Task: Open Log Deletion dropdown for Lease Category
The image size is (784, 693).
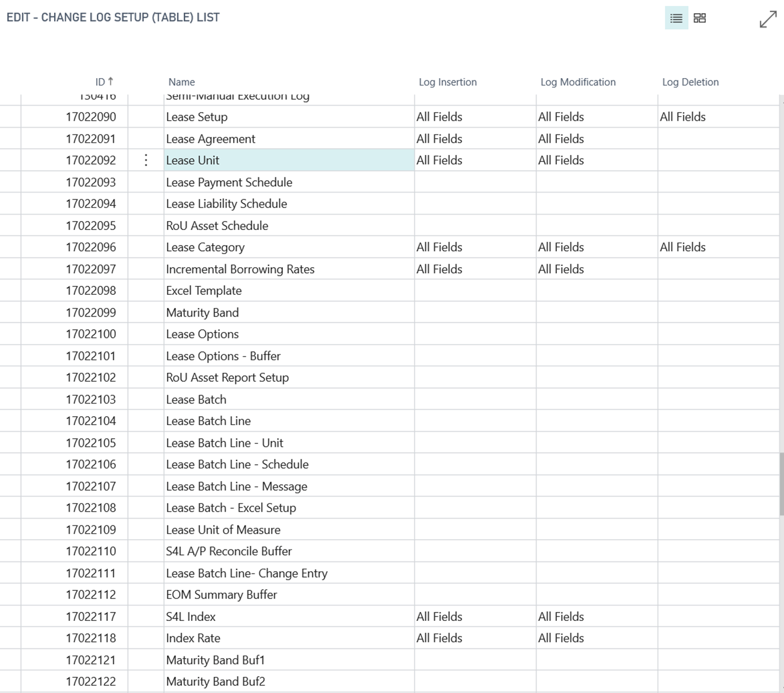Action: click(x=719, y=247)
